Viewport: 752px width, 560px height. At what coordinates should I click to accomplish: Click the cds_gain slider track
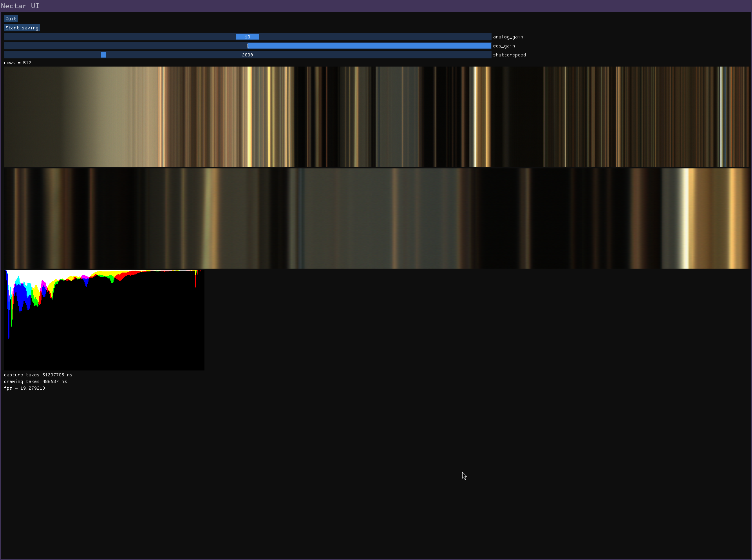248,46
